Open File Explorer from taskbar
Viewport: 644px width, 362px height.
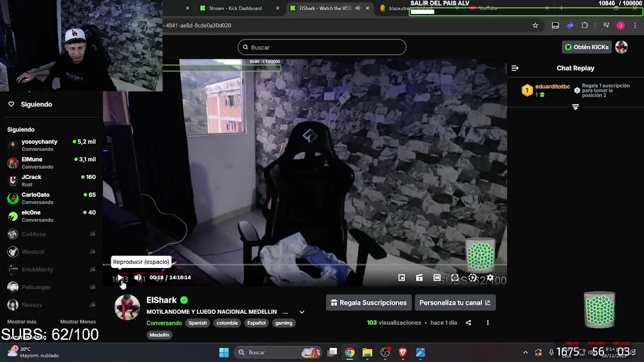point(367,352)
